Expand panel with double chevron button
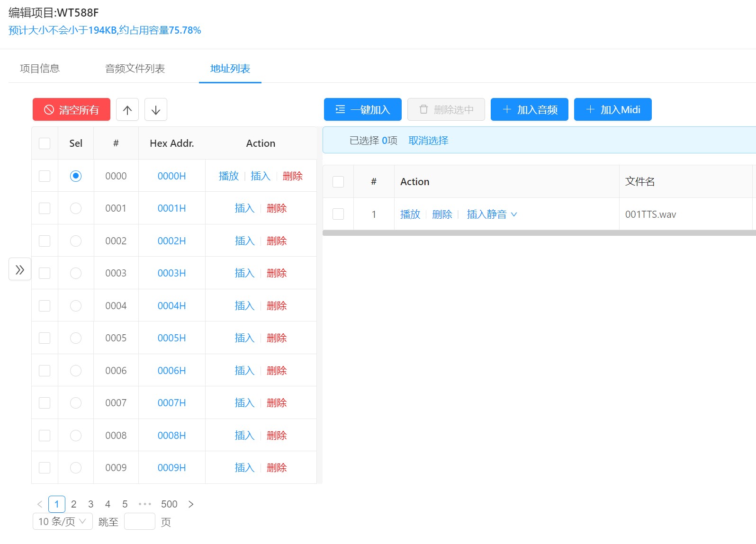 [20, 269]
